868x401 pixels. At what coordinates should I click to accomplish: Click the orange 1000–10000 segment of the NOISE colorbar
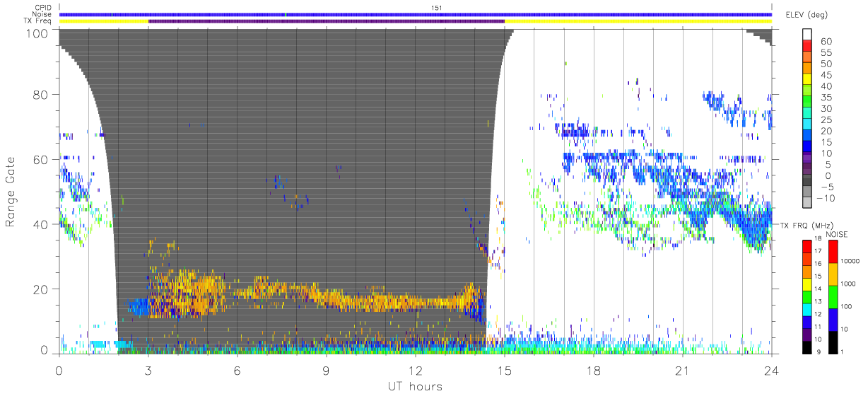tap(833, 273)
